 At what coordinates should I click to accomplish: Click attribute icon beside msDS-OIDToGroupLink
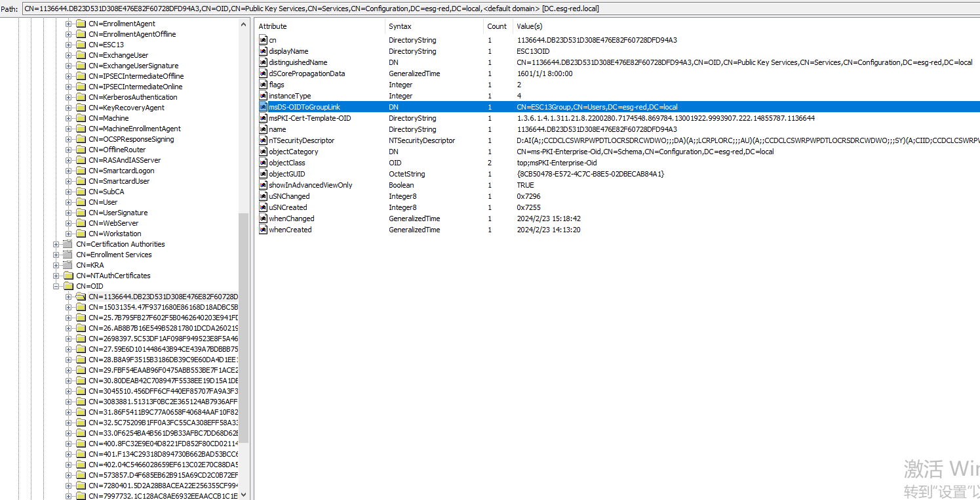pyautogui.click(x=263, y=107)
